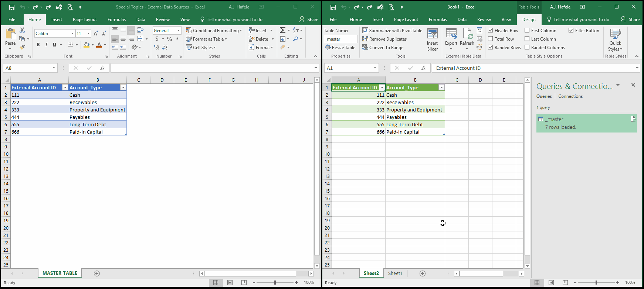Enable First Column checkbox

[x=527, y=30]
